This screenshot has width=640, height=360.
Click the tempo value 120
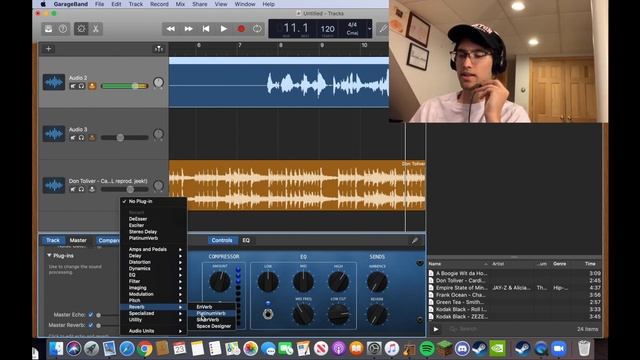pyautogui.click(x=327, y=29)
